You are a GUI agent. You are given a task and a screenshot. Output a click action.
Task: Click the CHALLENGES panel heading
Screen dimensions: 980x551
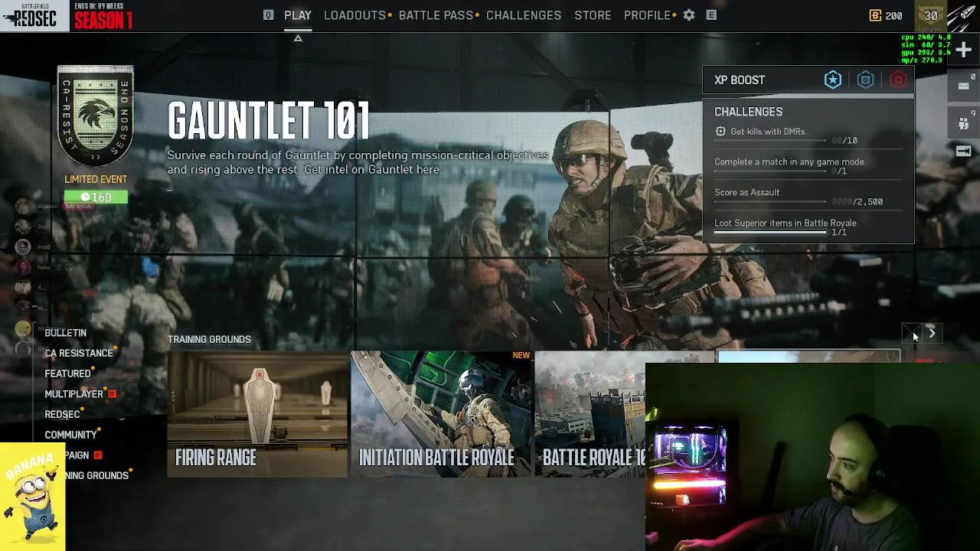[749, 112]
